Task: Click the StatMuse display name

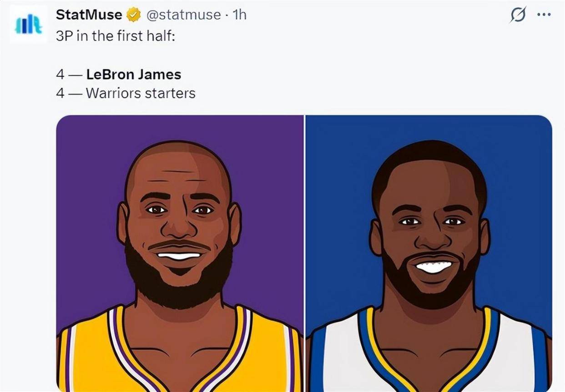Action: point(89,15)
